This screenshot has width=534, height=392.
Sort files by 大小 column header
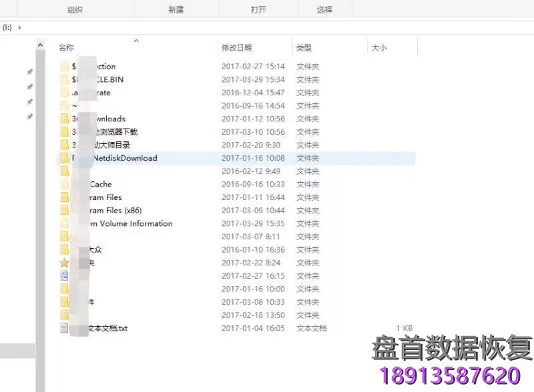point(378,48)
